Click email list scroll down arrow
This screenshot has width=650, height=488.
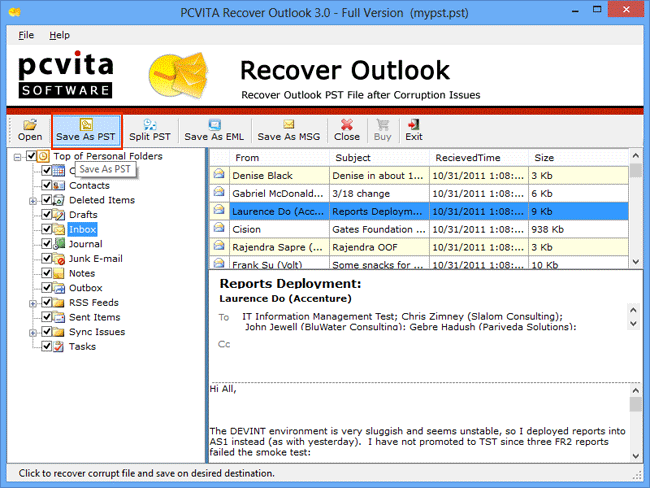coord(635,262)
